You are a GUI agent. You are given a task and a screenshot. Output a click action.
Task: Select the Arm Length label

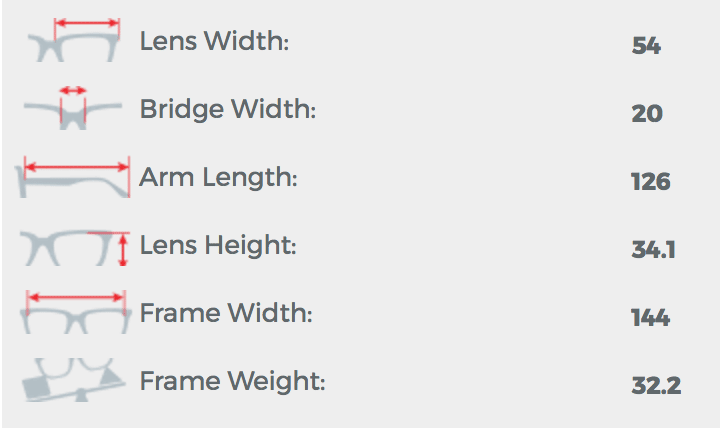(x=218, y=178)
